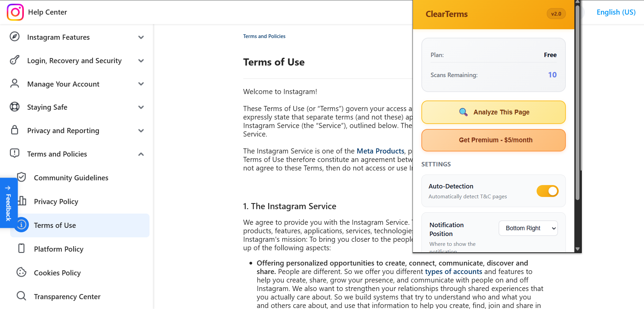This screenshot has height=309, width=644.
Task: Select the compass icon beside Instagram Features
Action: click(x=14, y=37)
